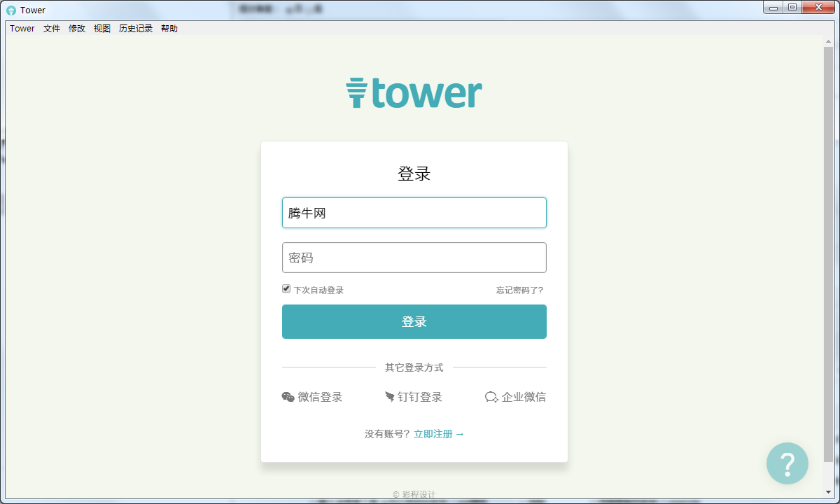Open the 修改 menu
Image resolution: width=840 pixels, height=504 pixels.
pos(77,29)
